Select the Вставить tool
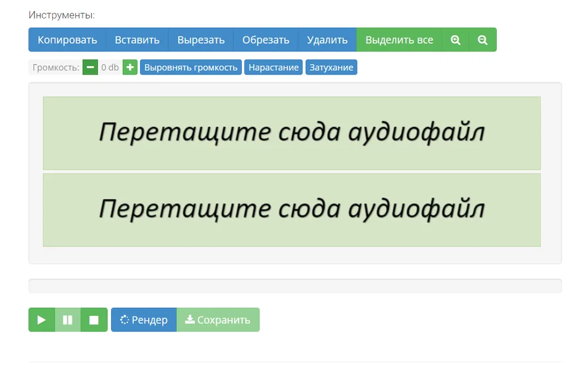 (x=137, y=40)
